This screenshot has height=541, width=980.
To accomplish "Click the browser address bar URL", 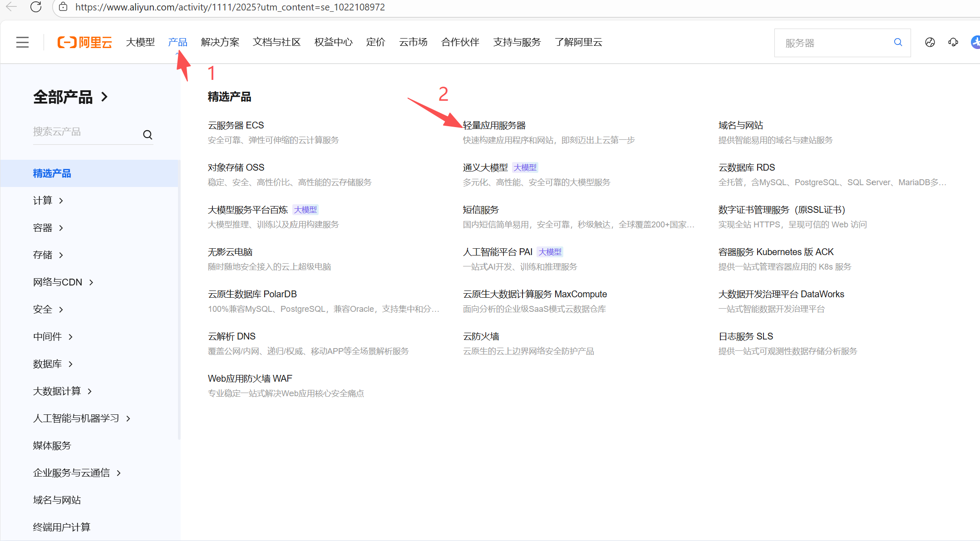I will click(230, 7).
